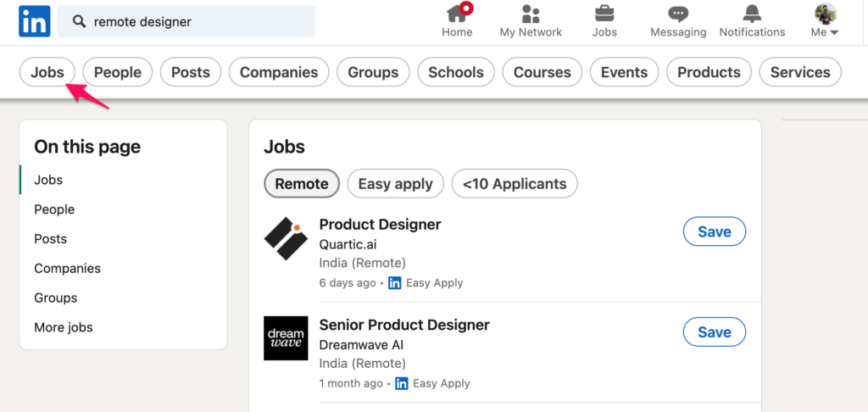The image size is (868, 412).
Task: Click the Quartic.ai company name
Action: tap(348, 244)
